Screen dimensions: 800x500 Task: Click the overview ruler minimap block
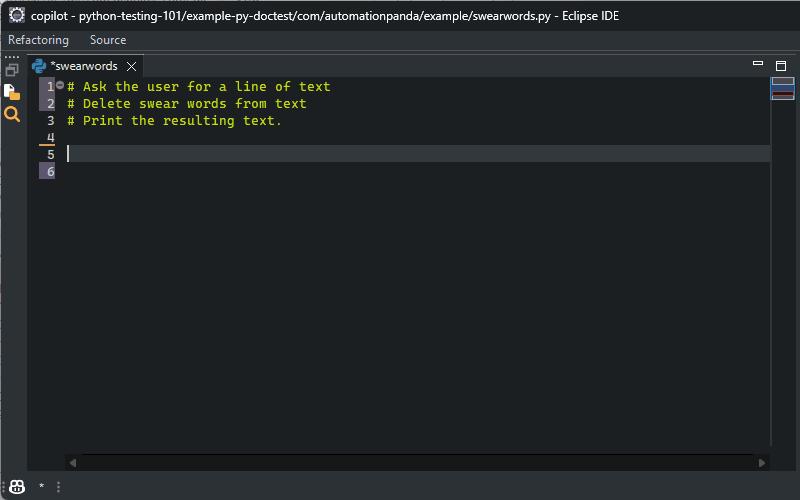[x=782, y=88]
